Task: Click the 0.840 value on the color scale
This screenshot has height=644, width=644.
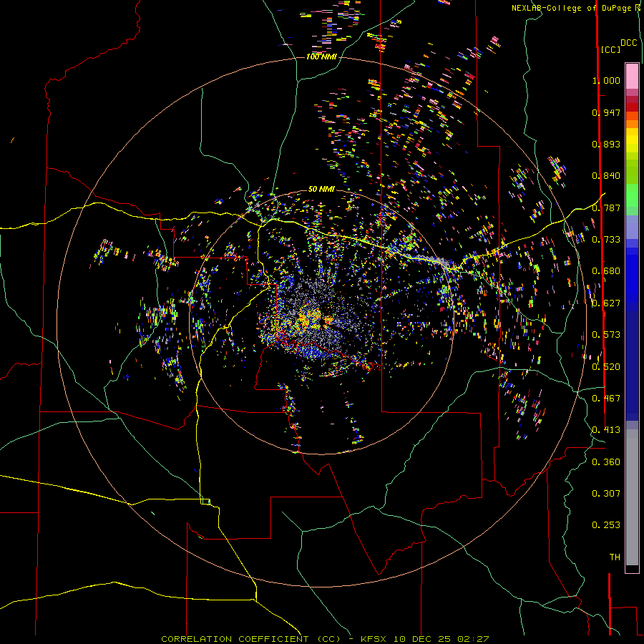Action: 606,176
